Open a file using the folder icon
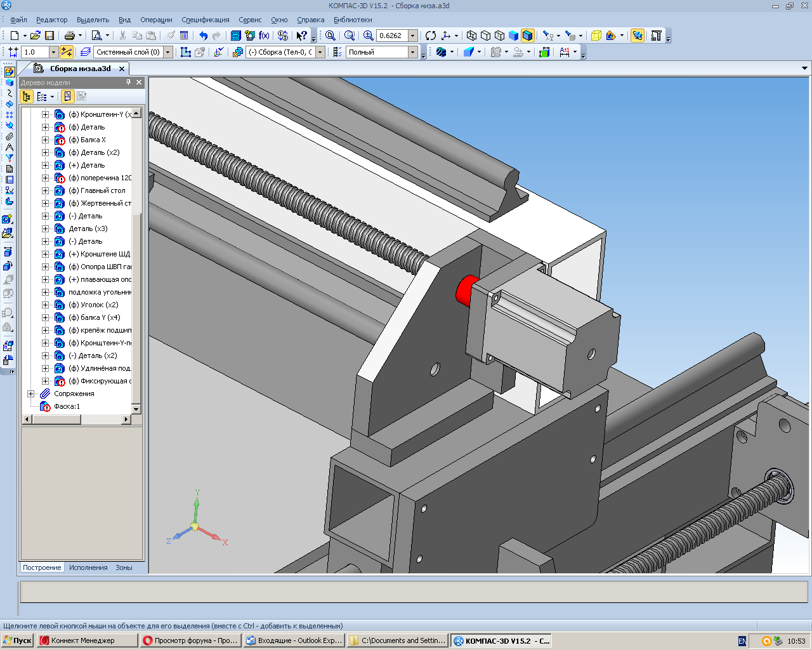Screen dimensions: 812x650 tap(36, 36)
